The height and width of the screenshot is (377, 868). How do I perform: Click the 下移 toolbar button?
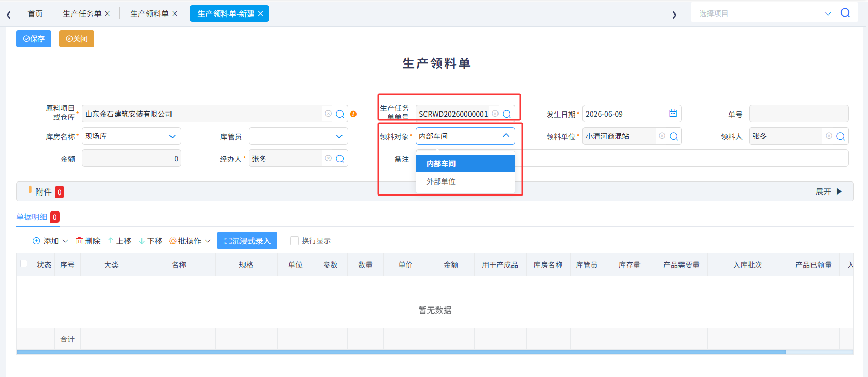(151, 241)
